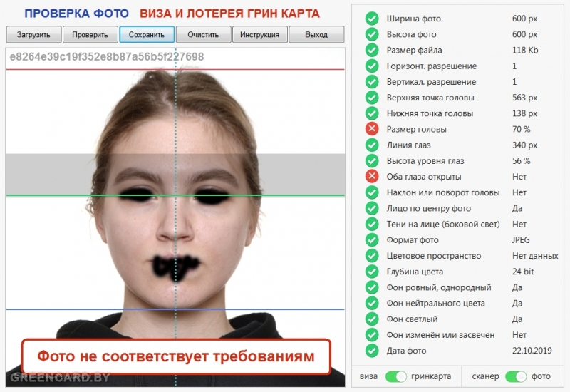Click check icon beside Нижняя точка головы
This screenshot has height=392, width=570.
point(372,113)
